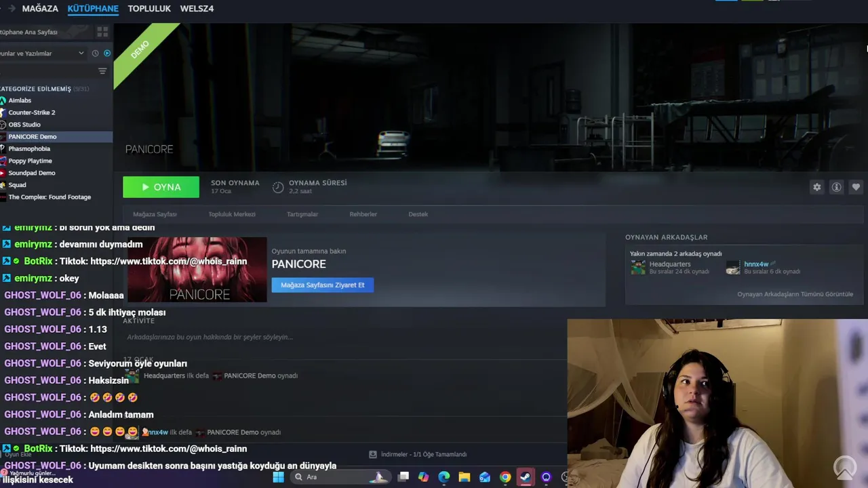This screenshot has height=488, width=868.
Task: Open friend hnnx4w in friends who play
Action: 763,268
